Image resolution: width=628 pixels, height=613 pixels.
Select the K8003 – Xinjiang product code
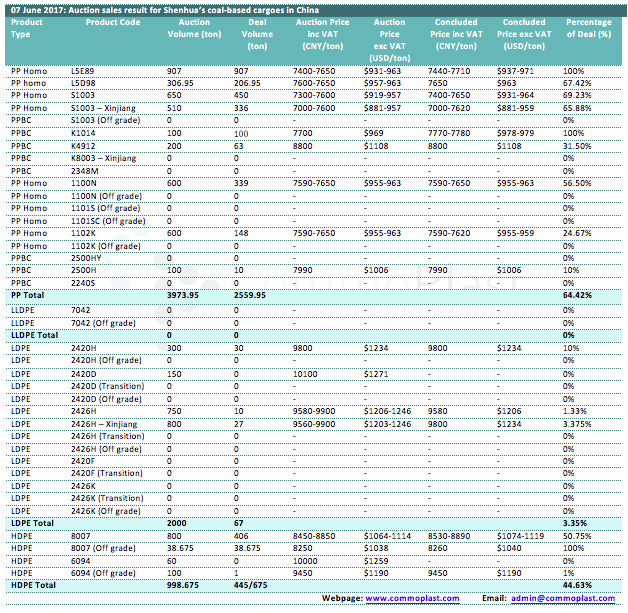click(x=104, y=158)
